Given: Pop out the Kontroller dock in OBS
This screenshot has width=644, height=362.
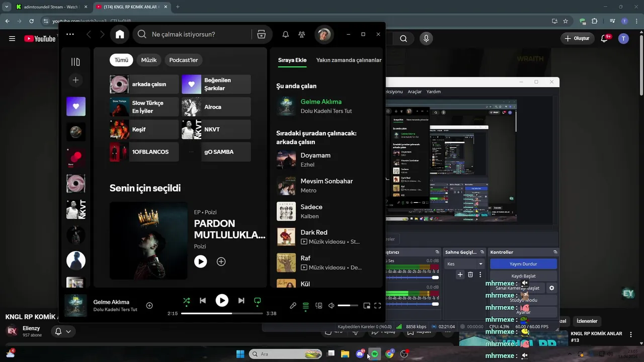Looking at the screenshot, I should pos(555,252).
